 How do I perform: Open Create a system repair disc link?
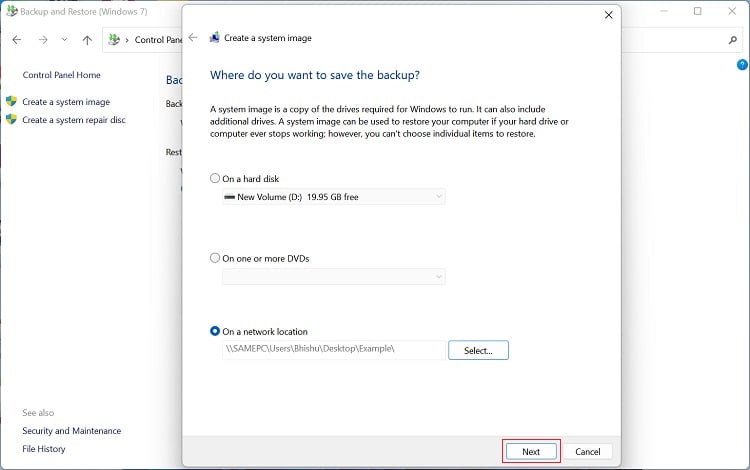tap(73, 120)
